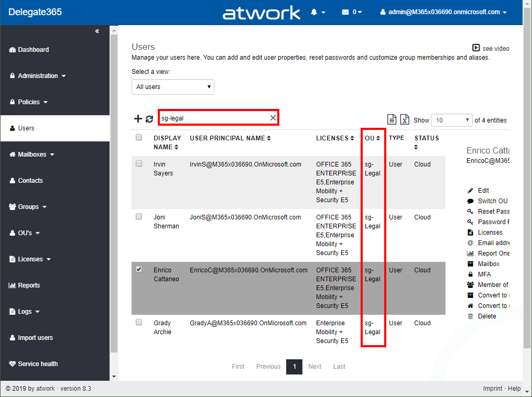Click GradyA@M365x036690.OnMicrosoft.com cell
The height and width of the screenshot is (397, 532).
[x=248, y=323]
